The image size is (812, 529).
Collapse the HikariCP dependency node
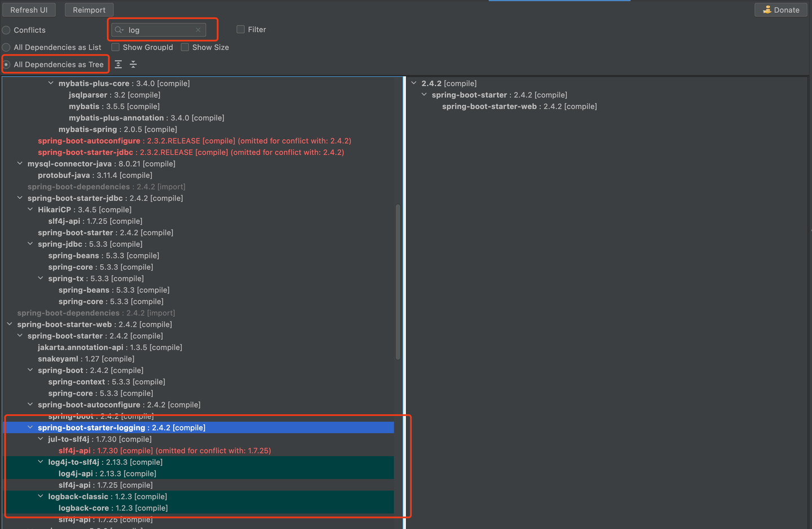point(30,210)
